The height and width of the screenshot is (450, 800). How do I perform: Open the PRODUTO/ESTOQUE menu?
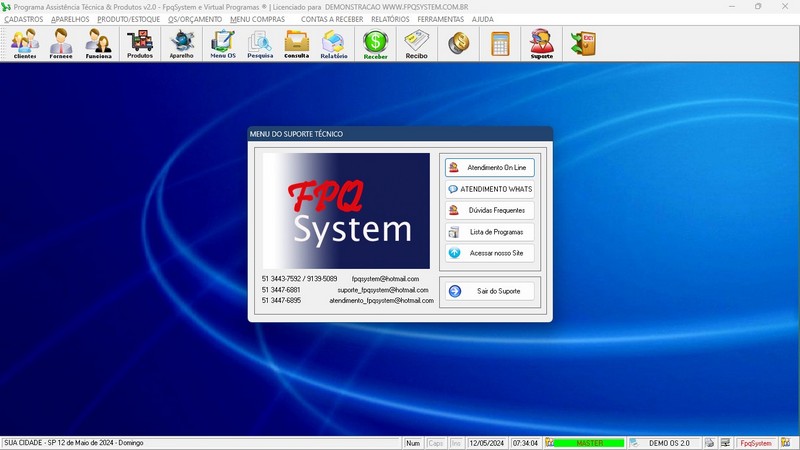128,19
